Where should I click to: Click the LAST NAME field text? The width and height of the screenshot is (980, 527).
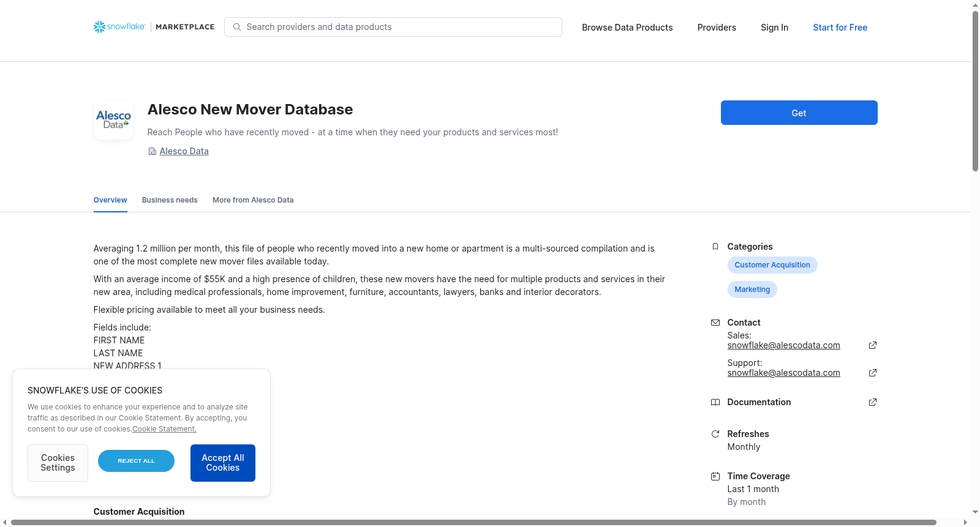pos(118,353)
